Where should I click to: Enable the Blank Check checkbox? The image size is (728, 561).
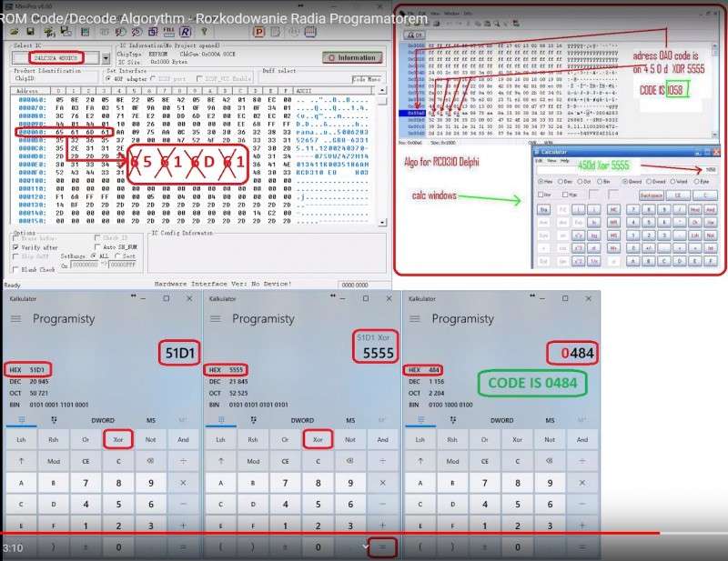15,269
